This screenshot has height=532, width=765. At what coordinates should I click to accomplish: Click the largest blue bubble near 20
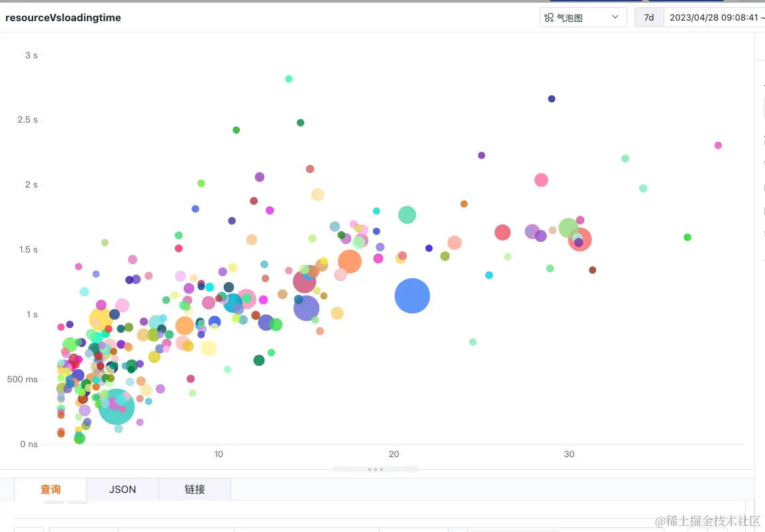click(412, 295)
